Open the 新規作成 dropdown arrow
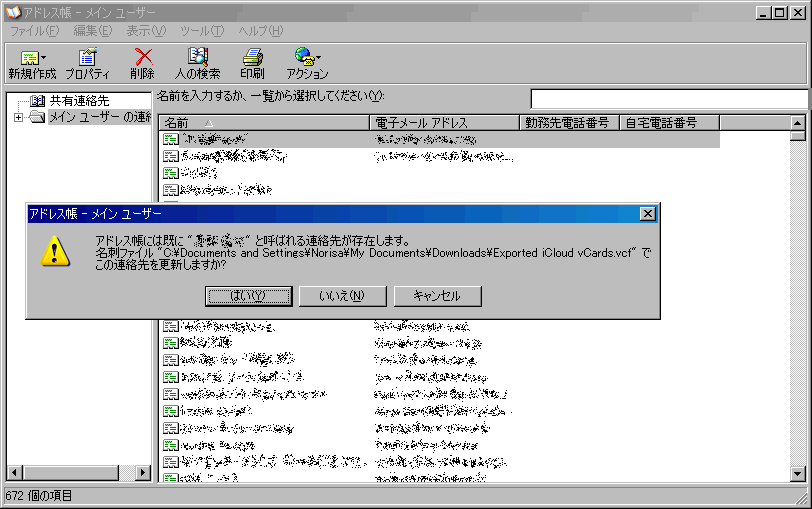 [x=44, y=58]
